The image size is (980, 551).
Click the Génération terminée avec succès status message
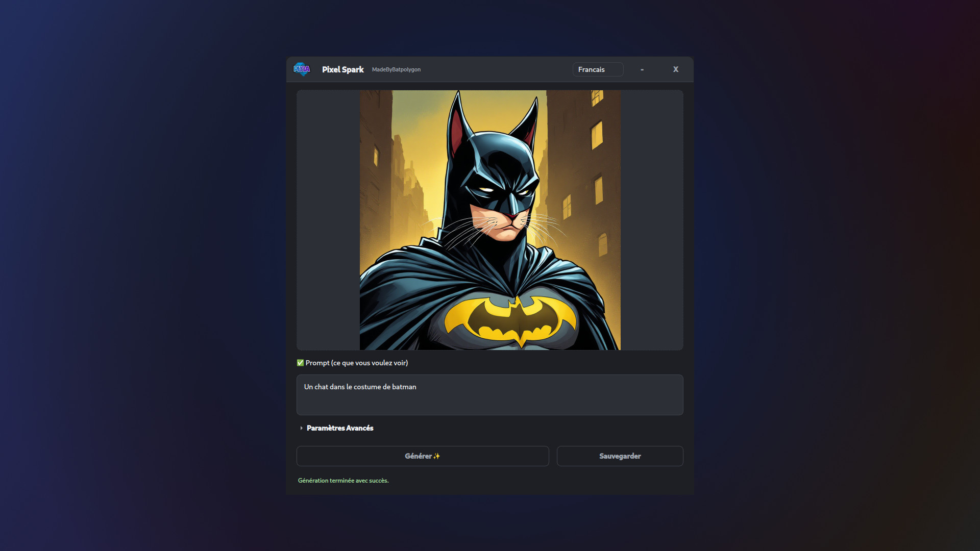pos(343,481)
